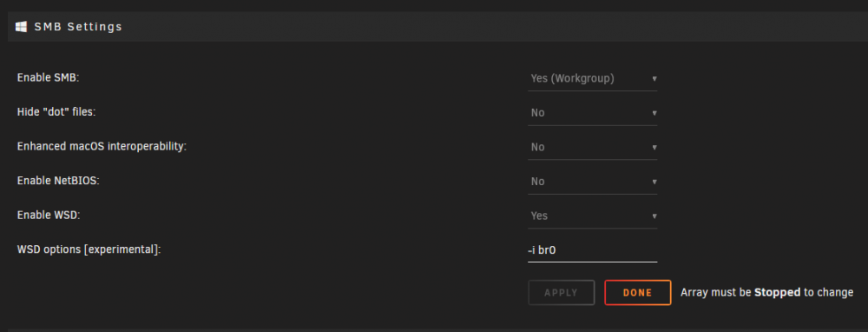868x332 pixels.
Task: Focus the WSD options text field
Action: click(x=592, y=250)
